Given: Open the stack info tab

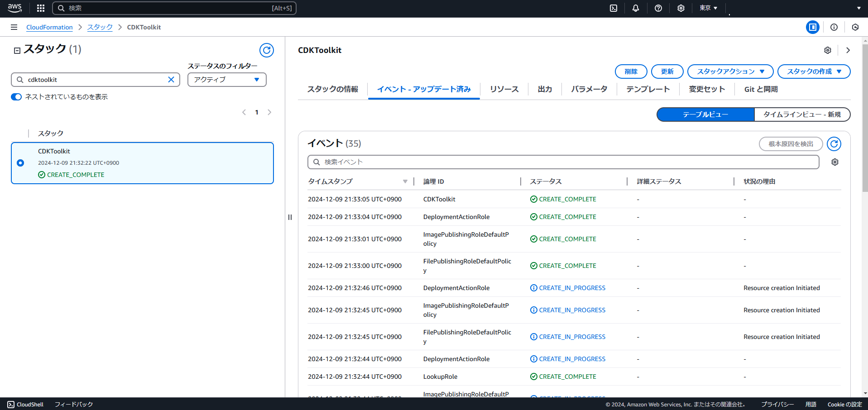Looking at the screenshot, I should [333, 89].
